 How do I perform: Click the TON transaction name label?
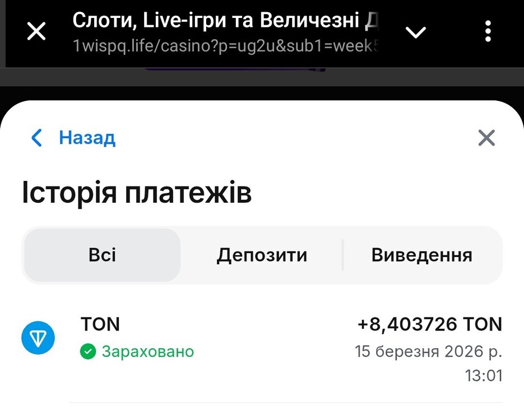coord(100,324)
